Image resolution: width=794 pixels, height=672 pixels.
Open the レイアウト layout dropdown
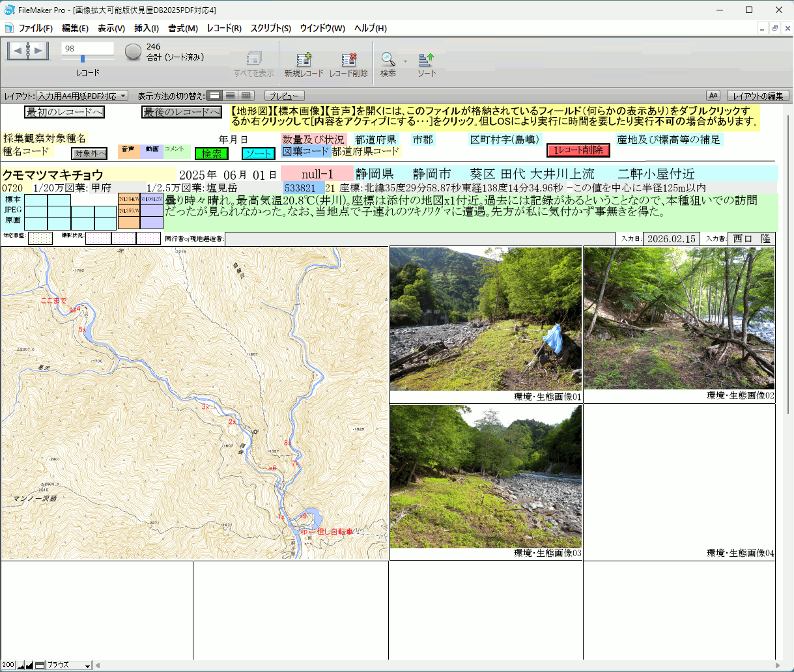[x=82, y=96]
